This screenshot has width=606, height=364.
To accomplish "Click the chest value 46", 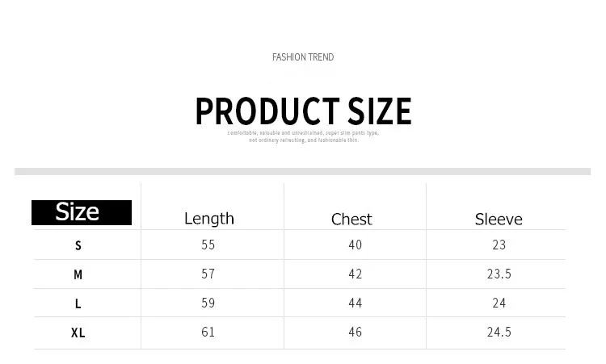I will coord(355,332).
